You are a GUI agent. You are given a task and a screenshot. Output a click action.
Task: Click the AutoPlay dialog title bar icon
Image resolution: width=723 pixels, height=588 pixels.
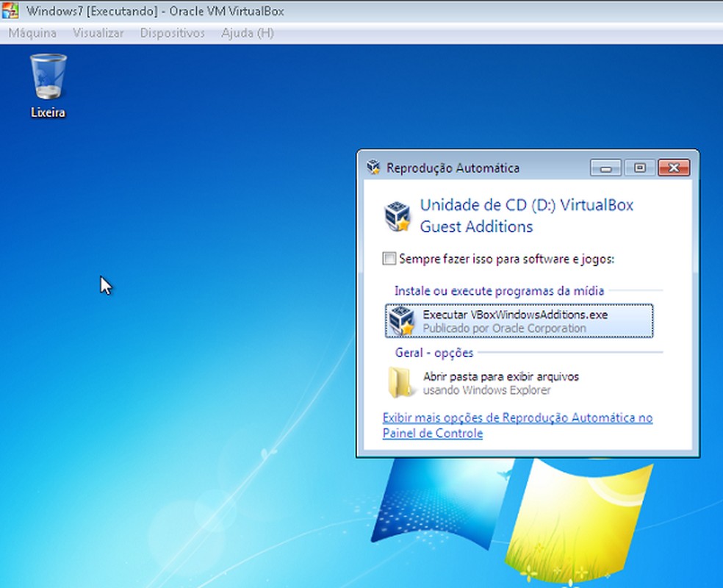pos(373,167)
